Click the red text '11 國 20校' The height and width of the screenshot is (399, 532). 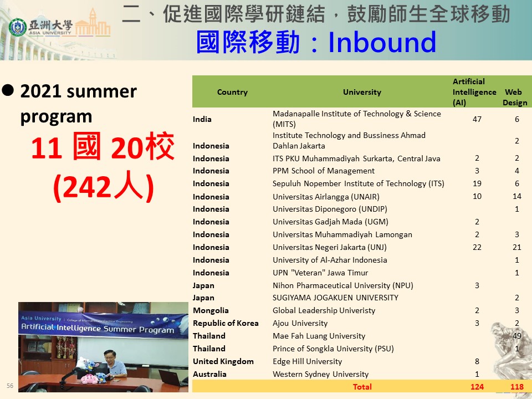click(x=103, y=146)
